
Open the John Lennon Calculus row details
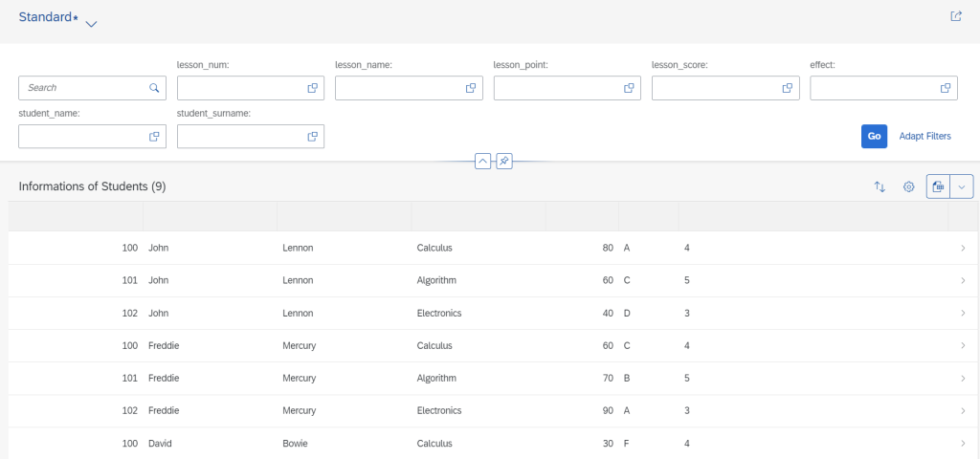[x=494, y=248]
